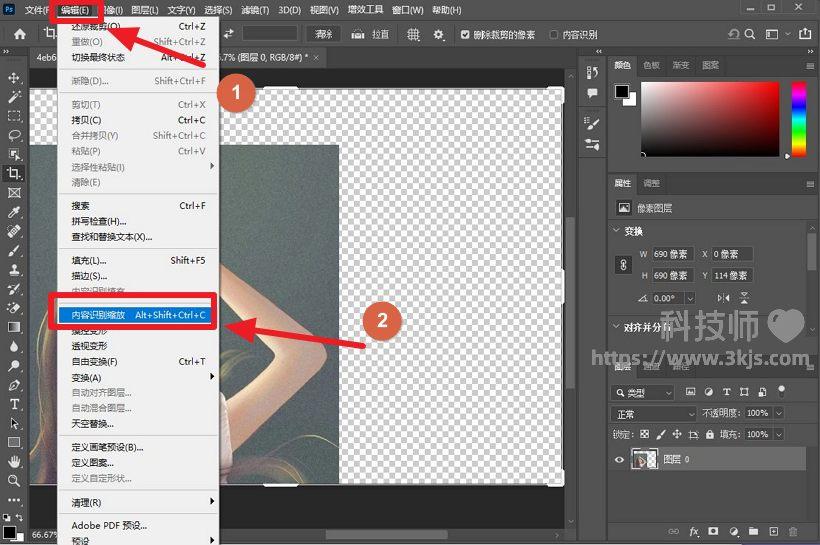Select the Gradient tool
820x545 pixels.
click(x=14, y=327)
